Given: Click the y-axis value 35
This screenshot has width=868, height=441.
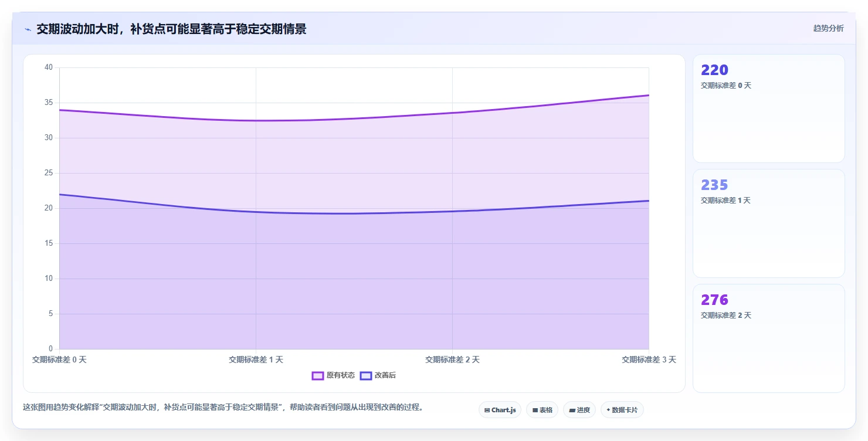Looking at the screenshot, I should click(x=49, y=103).
